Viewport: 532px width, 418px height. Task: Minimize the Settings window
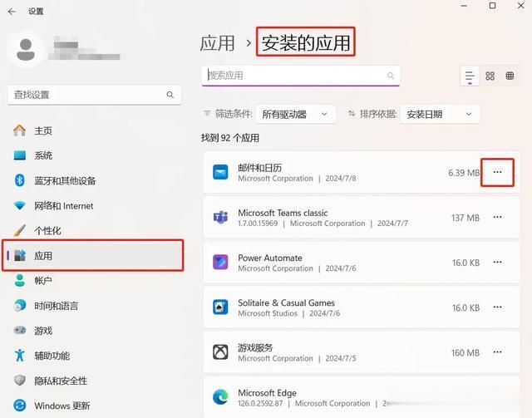[464, 6]
